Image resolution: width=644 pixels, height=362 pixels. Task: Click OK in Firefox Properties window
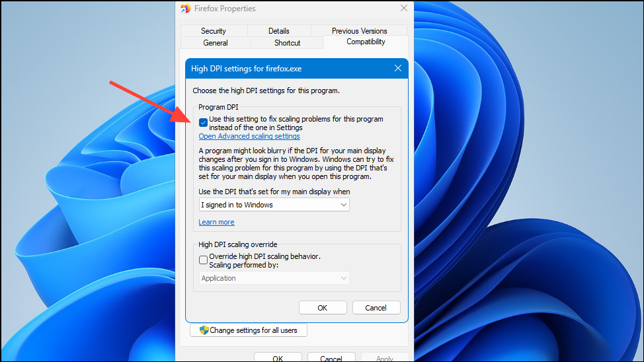coord(278,357)
